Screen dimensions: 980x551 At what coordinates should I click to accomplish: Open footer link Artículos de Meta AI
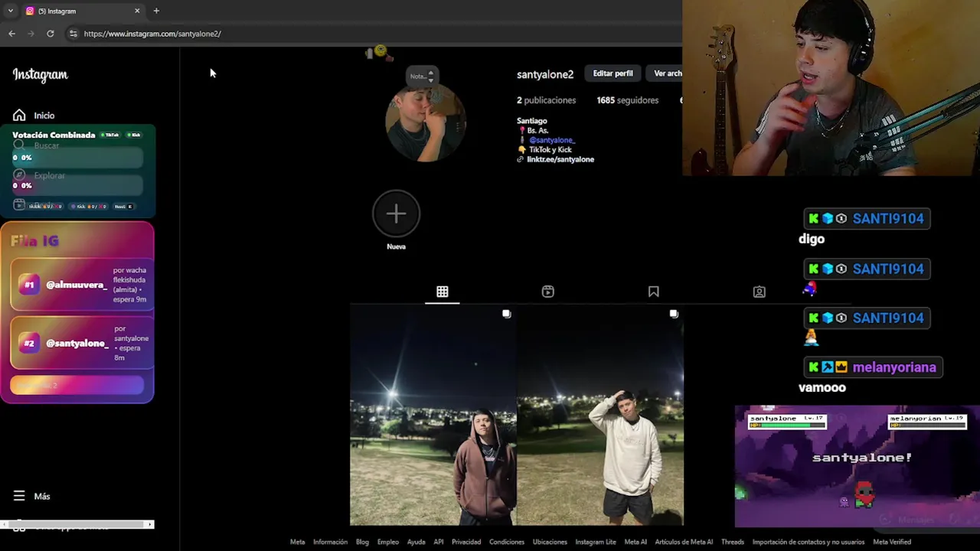coord(684,542)
